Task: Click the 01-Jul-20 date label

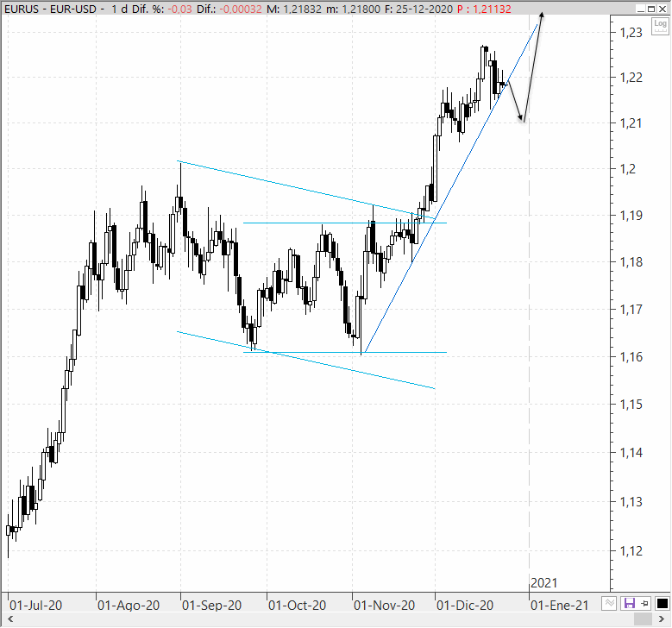Action: pos(36,606)
